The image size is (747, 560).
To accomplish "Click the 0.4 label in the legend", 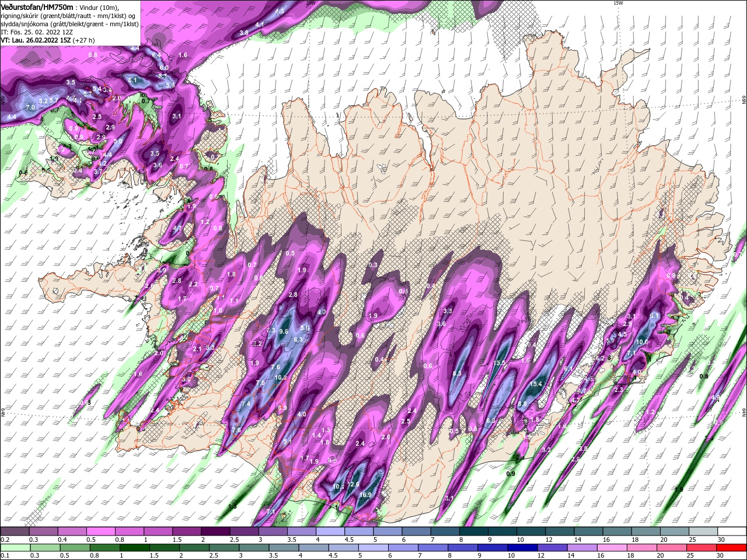I will pos(62,540).
